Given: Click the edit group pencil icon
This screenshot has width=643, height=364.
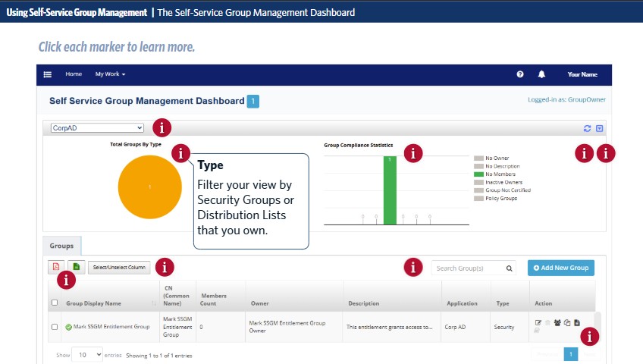Looking at the screenshot, I should point(538,322).
